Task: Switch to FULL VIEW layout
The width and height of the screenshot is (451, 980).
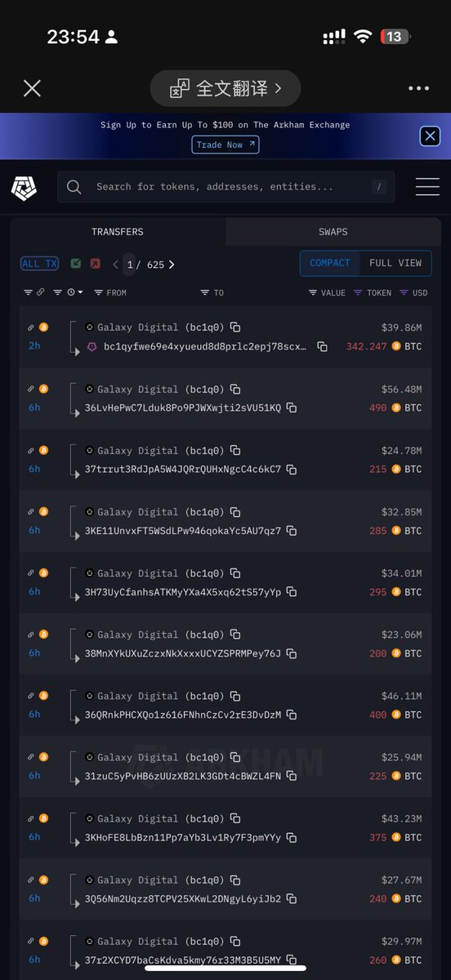Action: click(395, 263)
